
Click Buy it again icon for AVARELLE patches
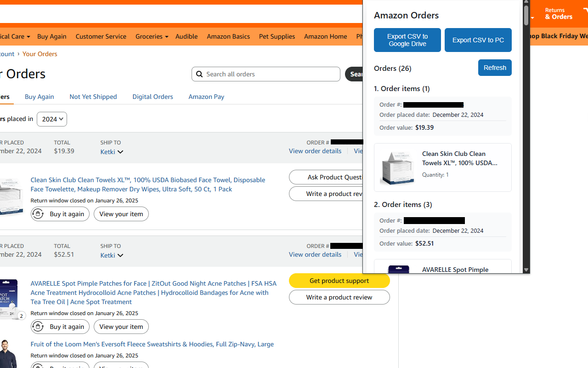coord(38,327)
